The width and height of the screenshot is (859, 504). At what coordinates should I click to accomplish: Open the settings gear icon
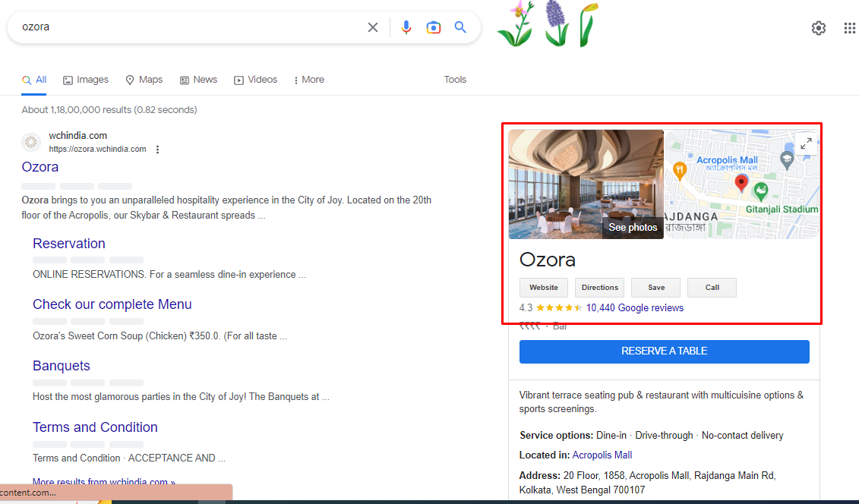click(819, 28)
